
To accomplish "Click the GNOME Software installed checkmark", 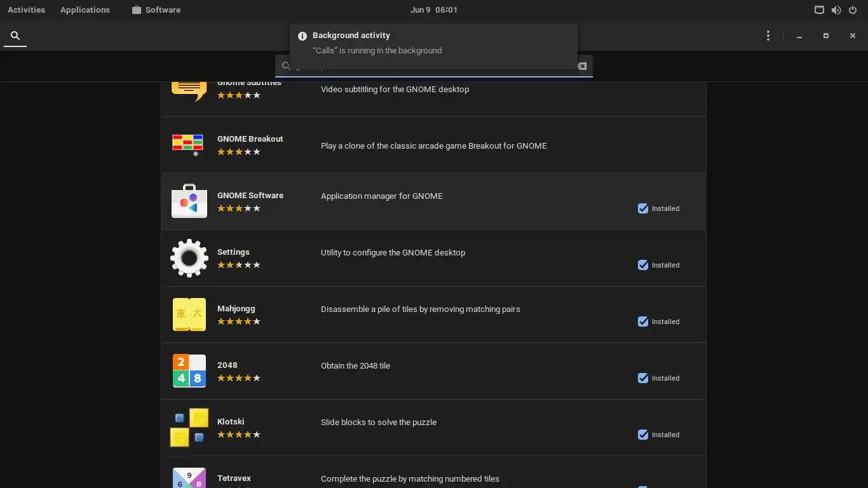I will point(643,208).
